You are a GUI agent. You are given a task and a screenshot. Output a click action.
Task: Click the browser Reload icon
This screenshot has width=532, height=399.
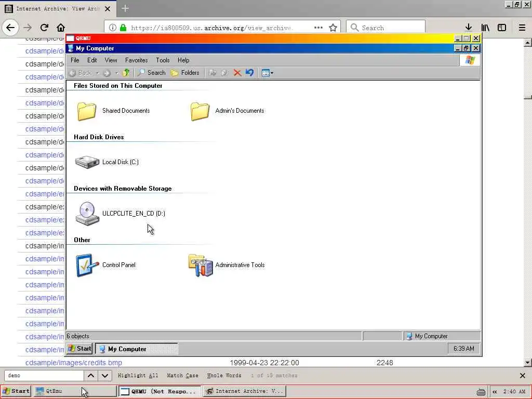click(44, 28)
